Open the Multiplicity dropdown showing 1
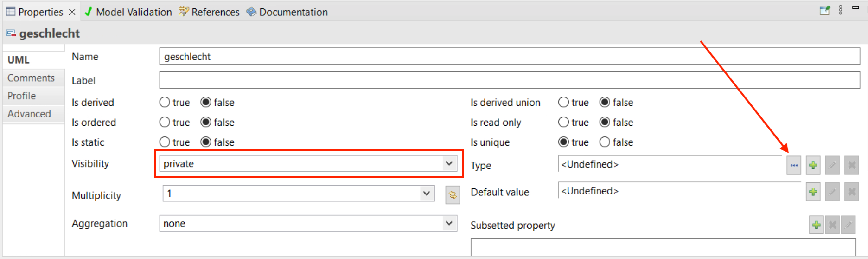868x259 pixels. (298, 193)
